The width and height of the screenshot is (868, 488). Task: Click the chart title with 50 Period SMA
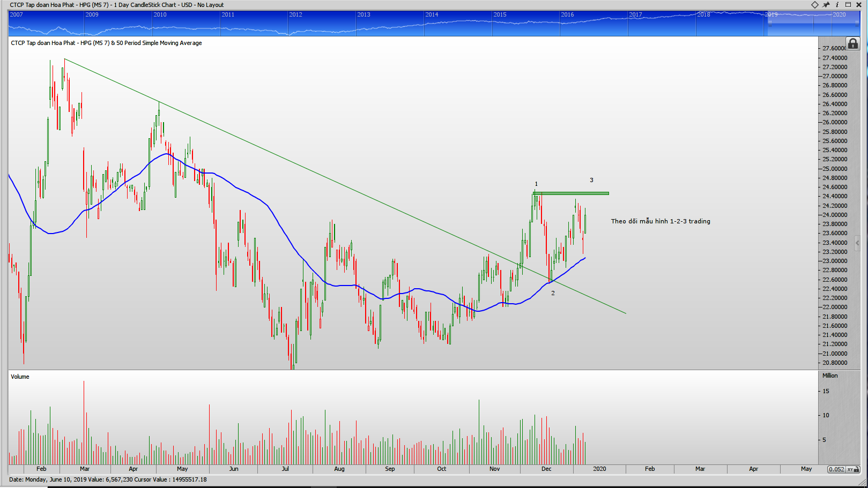pyautogui.click(x=106, y=43)
